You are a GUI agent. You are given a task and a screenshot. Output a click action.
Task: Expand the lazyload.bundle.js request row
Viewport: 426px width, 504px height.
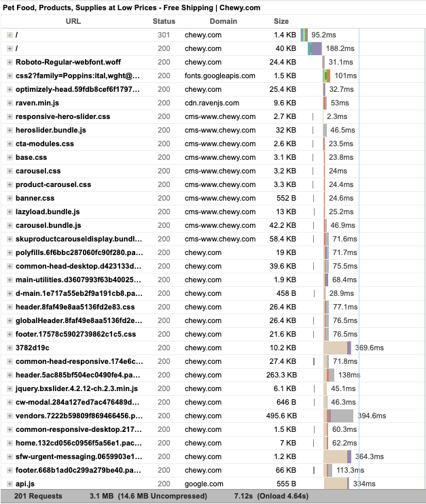10,212
